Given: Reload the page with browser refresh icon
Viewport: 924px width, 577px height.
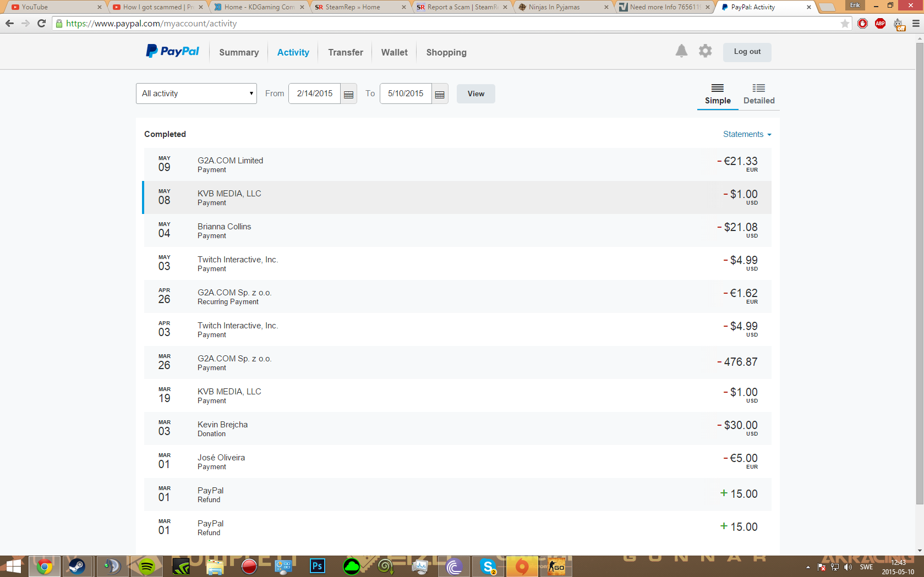Looking at the screenshot, I should click(41, 24).
